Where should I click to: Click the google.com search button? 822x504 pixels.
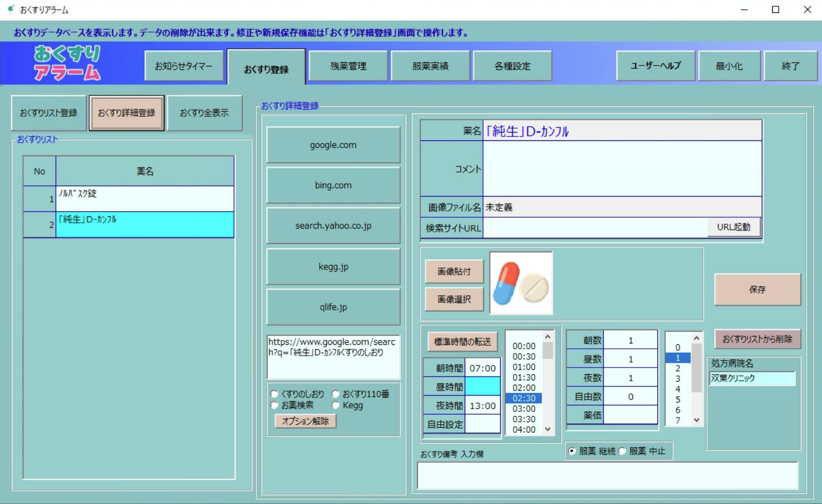click(333, 145)
